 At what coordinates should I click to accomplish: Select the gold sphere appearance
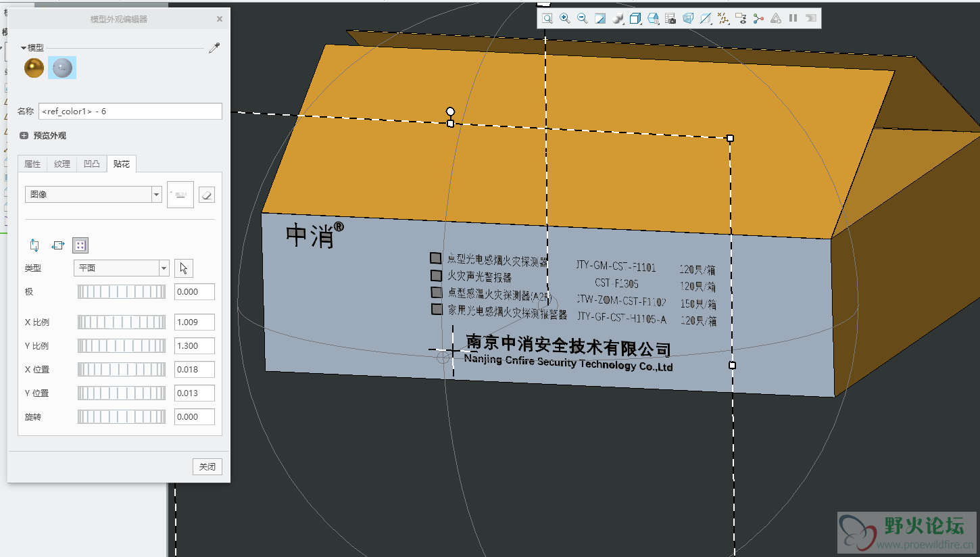(x=34, y=68)
